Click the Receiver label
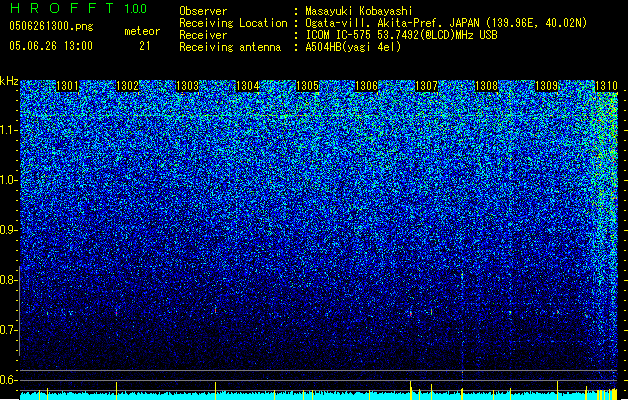This screenshot has width=629, height=400. click(x=203, y=35)
